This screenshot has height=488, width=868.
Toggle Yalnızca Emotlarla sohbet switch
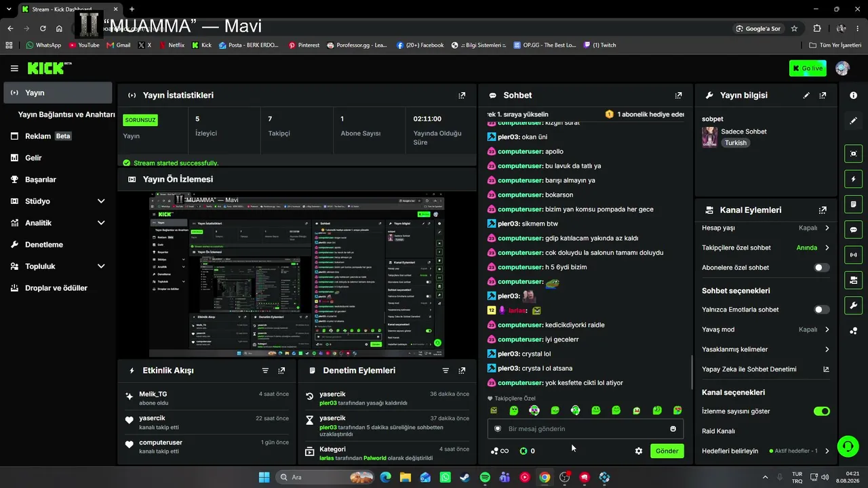point(821,310)
